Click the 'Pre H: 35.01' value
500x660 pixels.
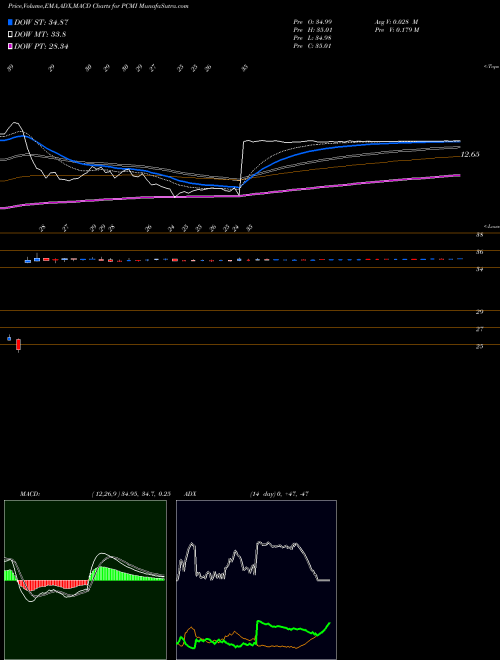(313, 30)
